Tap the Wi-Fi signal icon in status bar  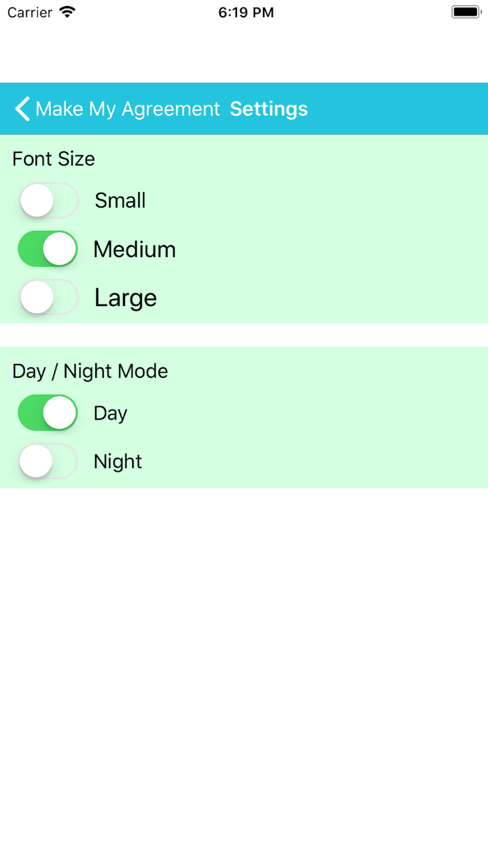coord(67,12)
